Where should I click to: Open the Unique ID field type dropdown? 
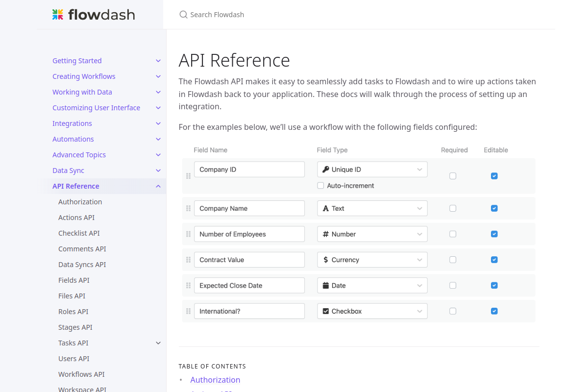[372, 170]
